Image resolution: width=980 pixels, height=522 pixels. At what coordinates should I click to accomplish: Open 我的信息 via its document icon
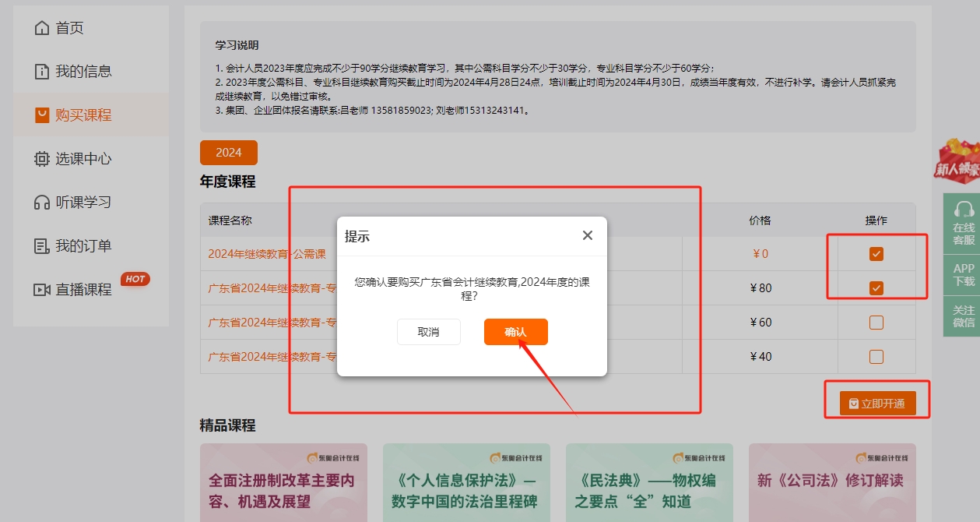click(x=43, y=70)
